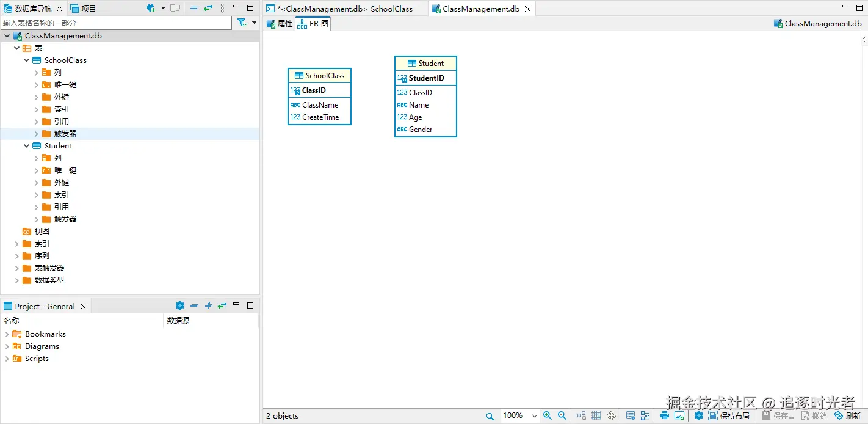
Task: Expand the side palette arrow at right edge
Action: [864, 39]
